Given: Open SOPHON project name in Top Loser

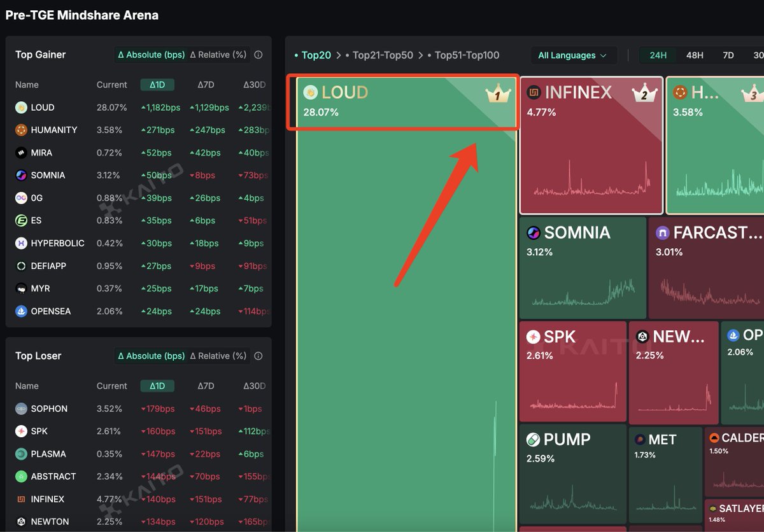Looking at the screenshot, I should 49,409.
